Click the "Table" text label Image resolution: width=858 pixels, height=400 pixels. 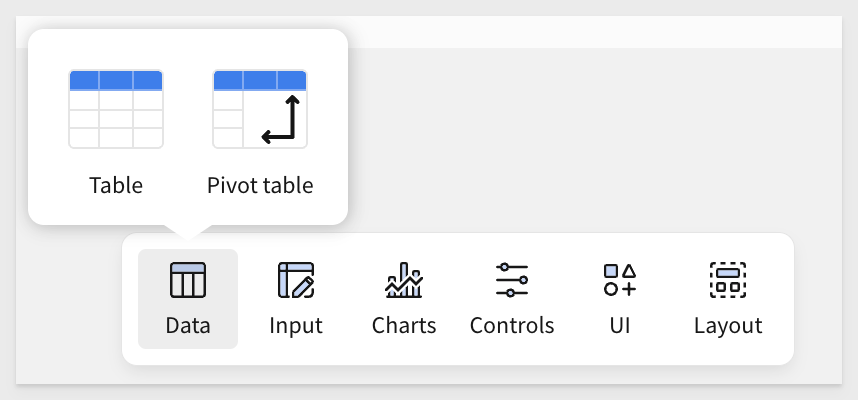[116, 185]
